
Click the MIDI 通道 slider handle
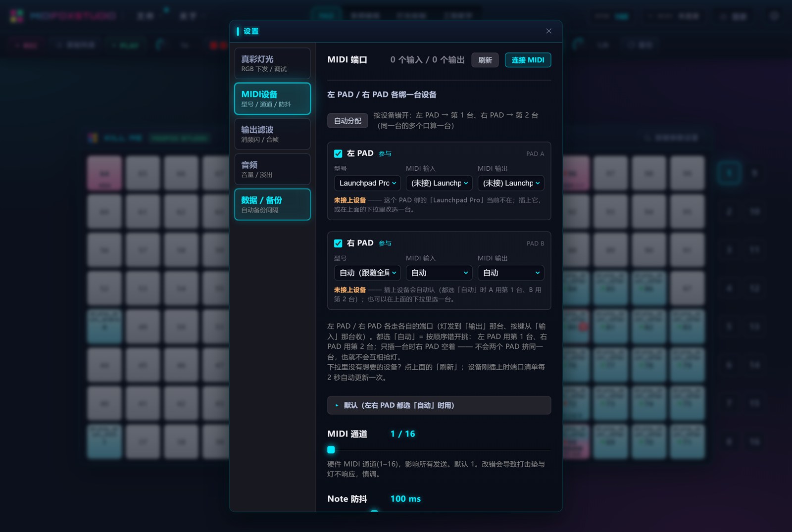coord(331,450)
